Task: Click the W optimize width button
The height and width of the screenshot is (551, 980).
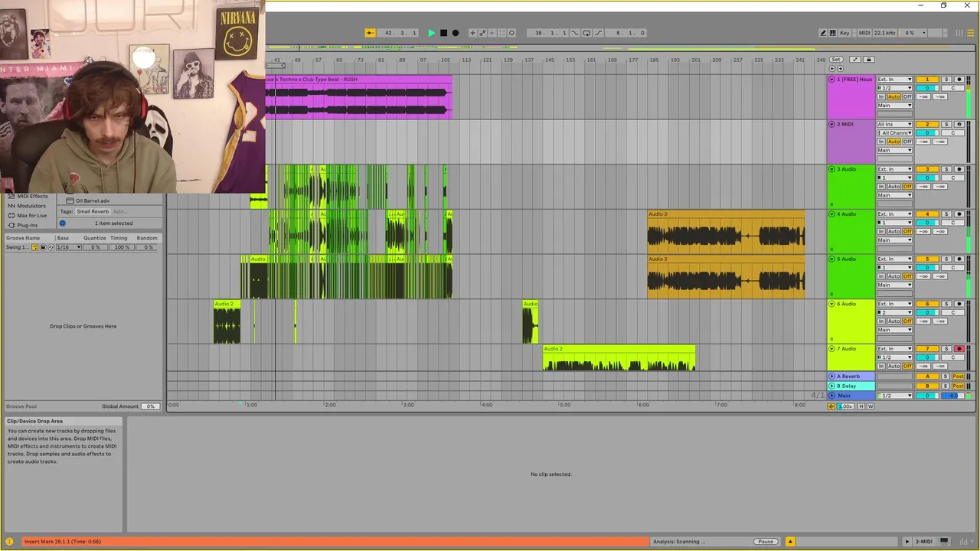Action: (871, 406)
